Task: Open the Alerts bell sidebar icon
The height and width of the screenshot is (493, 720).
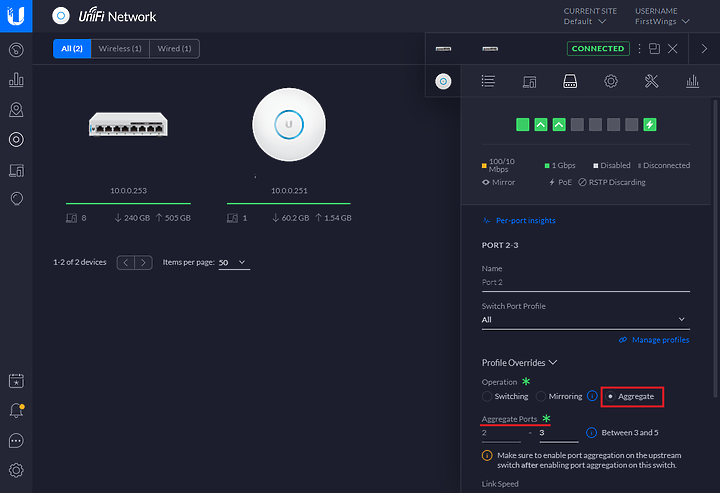Action: (x=16, y=410)
